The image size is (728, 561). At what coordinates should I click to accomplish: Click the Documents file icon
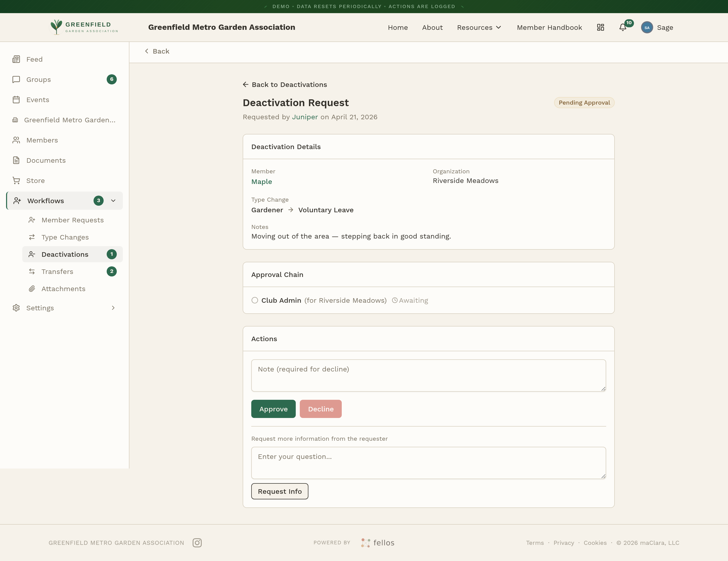(x=16, y=160)
